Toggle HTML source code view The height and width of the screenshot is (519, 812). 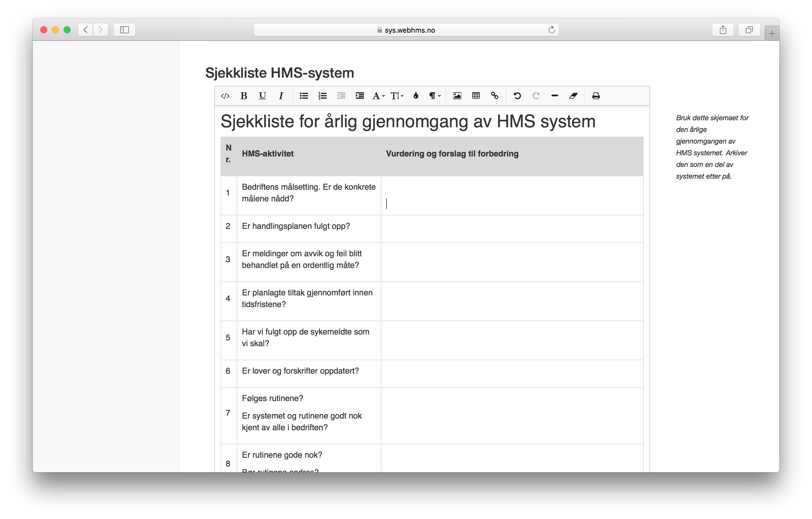(x=225, y=96)
